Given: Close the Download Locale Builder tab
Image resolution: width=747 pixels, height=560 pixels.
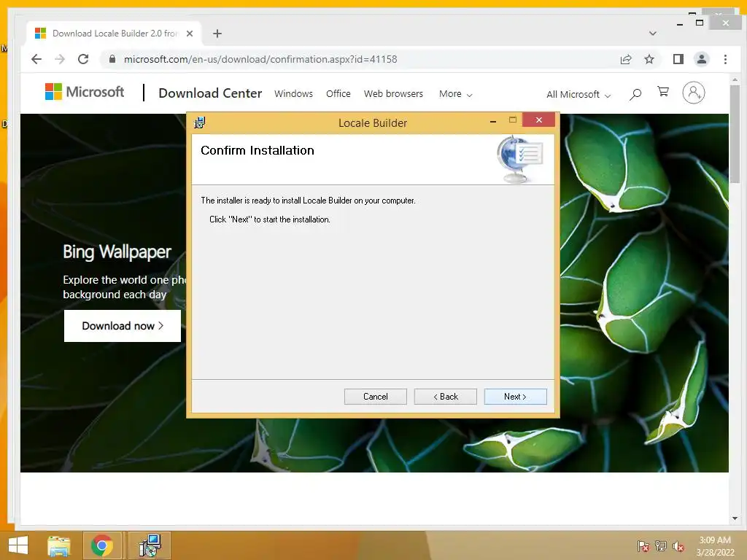Looking at the screenshot, I should tap(190, 34).
